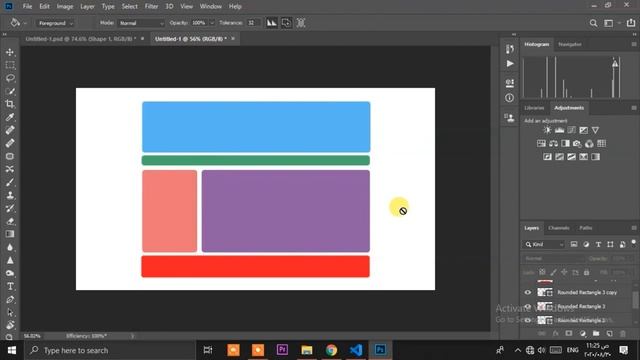The image size is (640, 360).
Task: Open the History panel icon
Action: pos(509,49)
